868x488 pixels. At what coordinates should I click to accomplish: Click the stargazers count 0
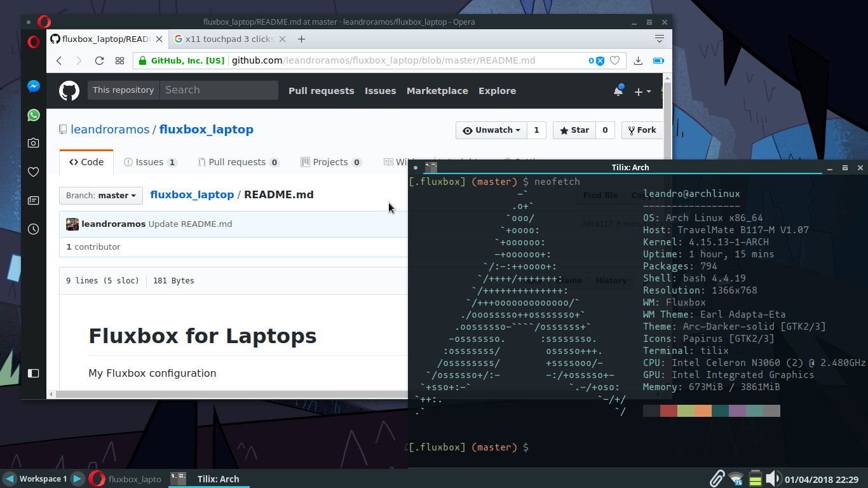coord(605,130)
